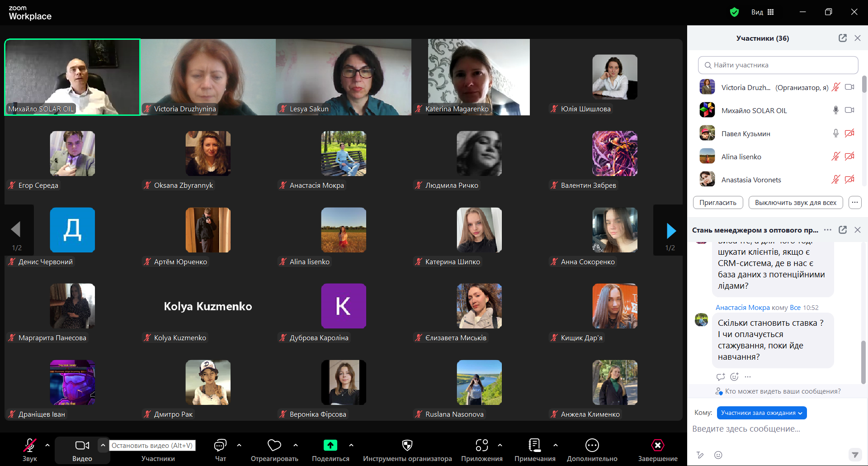Open the Примечания notes icon
The image size is (868, 466).
click(x=535, y=446)
